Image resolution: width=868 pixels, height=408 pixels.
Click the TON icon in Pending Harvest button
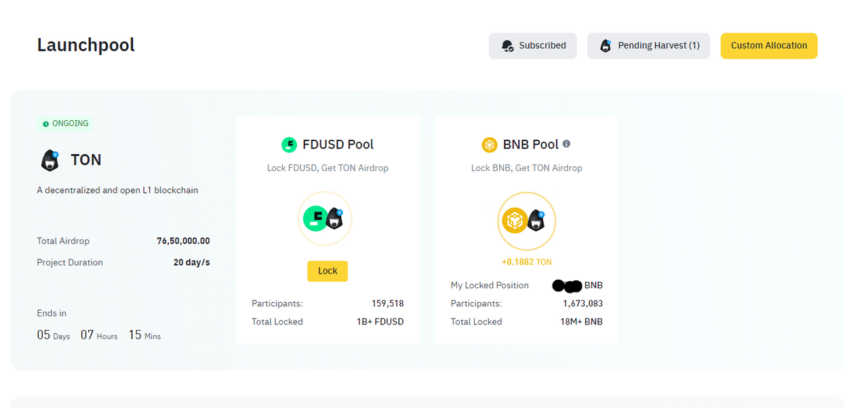606,46
